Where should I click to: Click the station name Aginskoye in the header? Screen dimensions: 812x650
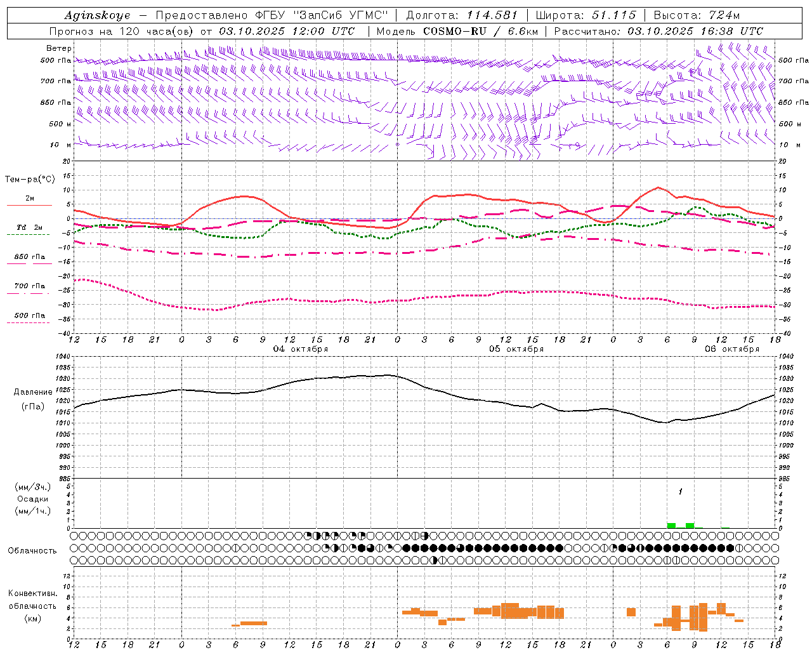point(97,15)
